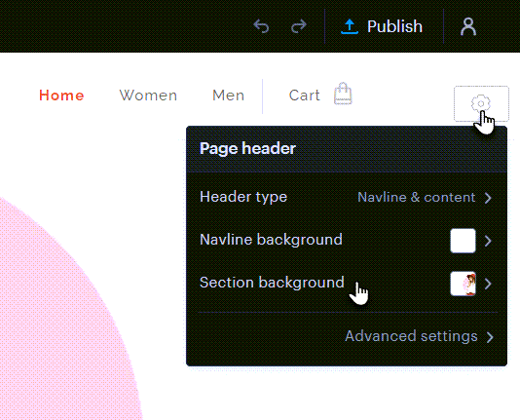Screen dimensions: 520x420
Task: Open the Women navigation item
Action: click(x=148, y=95)
